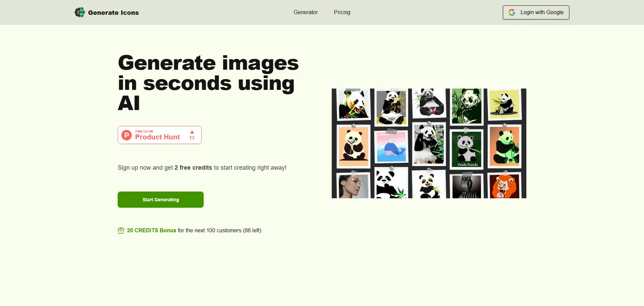This screenshot has width=644, height=306.
Task: Click the Generate Icons chip logo icon
Action: pos(80,12)
